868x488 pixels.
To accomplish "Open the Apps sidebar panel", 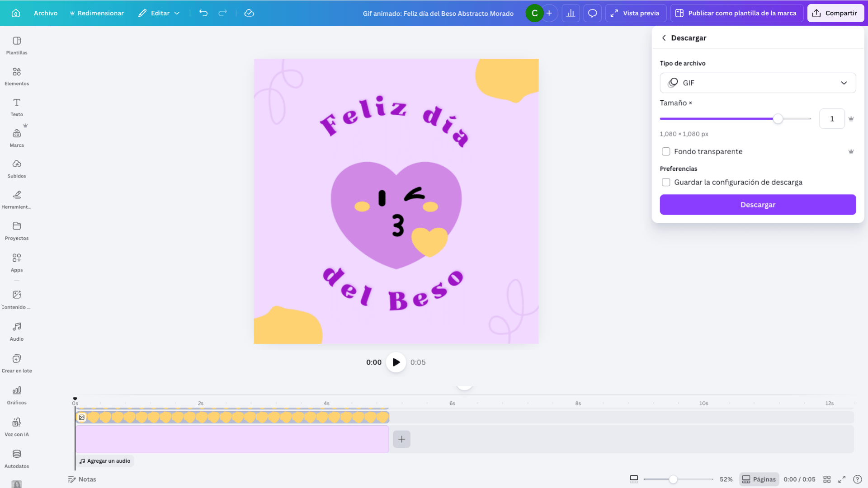I will click(x=17, y=263).
